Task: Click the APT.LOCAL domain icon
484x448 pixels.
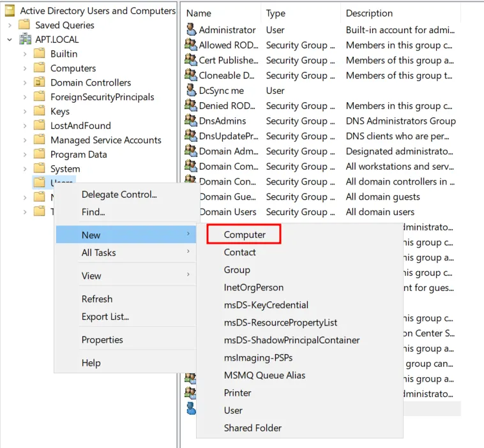Action: pyautogui.click(x=25, y=40)
